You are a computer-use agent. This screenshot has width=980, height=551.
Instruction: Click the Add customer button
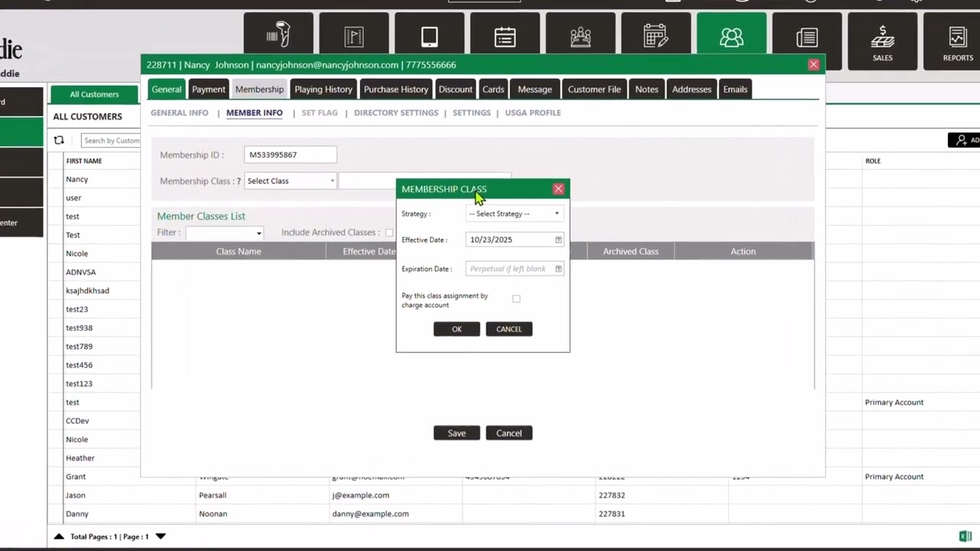click(x=965, y=140)
